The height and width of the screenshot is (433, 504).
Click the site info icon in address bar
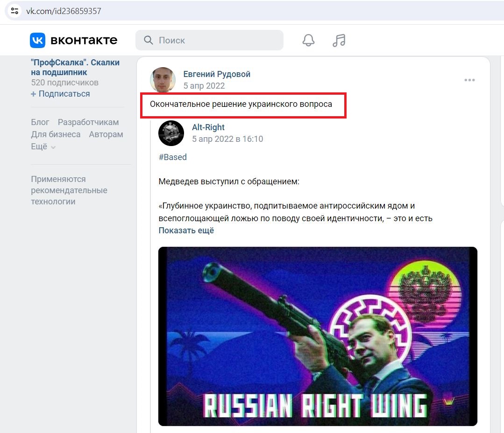tap(14, 11)
